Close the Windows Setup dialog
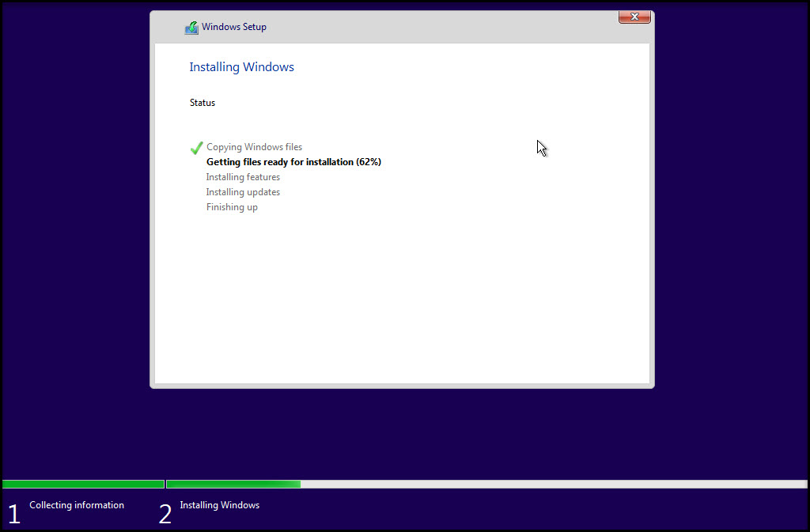Viewport: 810px width, 532px height. [634, 17]
